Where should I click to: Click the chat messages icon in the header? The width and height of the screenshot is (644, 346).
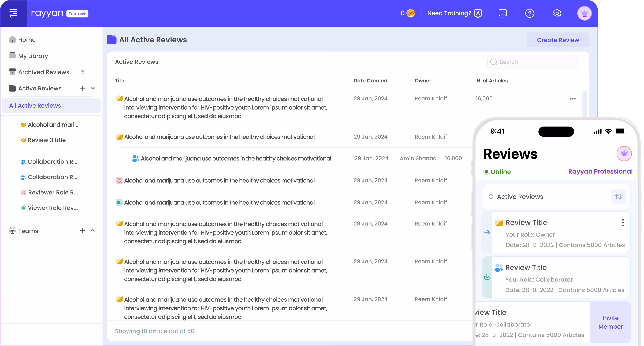coord(502,13)
